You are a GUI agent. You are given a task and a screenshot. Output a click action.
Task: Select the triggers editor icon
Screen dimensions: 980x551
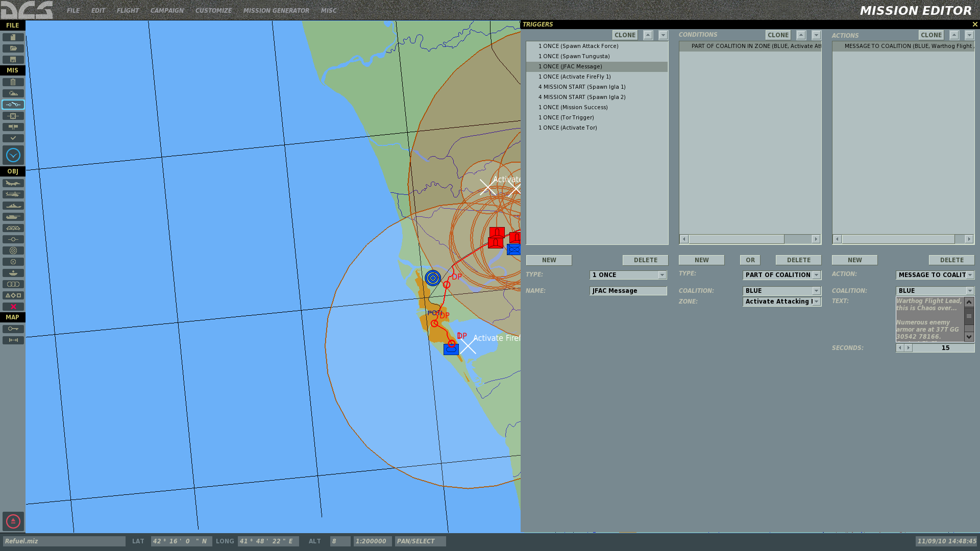point(13,105)
